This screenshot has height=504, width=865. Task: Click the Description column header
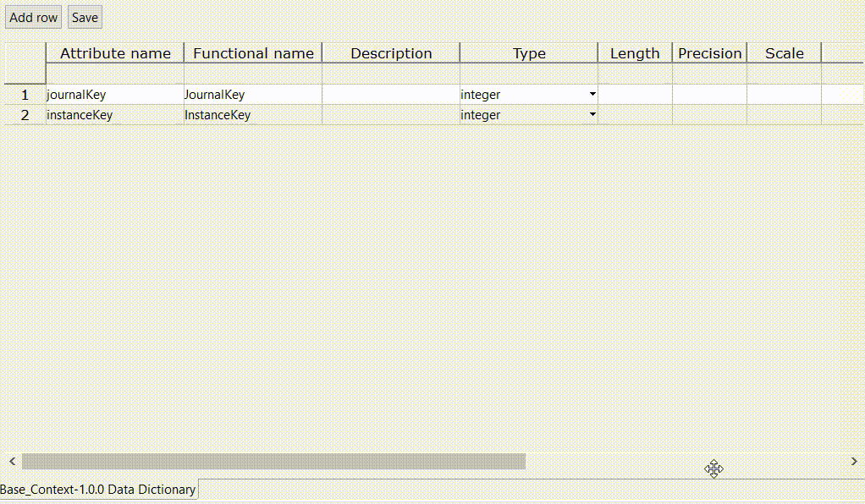click(391, 53)
